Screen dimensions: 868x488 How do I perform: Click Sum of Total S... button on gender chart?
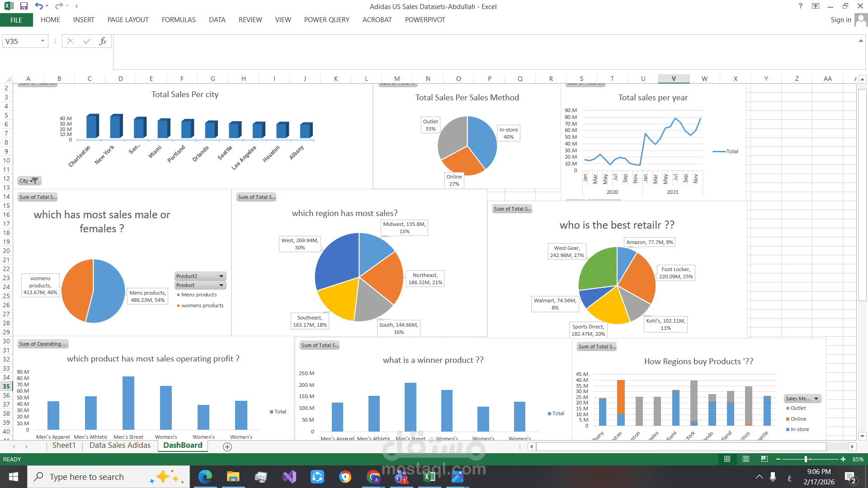pyautogui.click(x=38, y=197)
